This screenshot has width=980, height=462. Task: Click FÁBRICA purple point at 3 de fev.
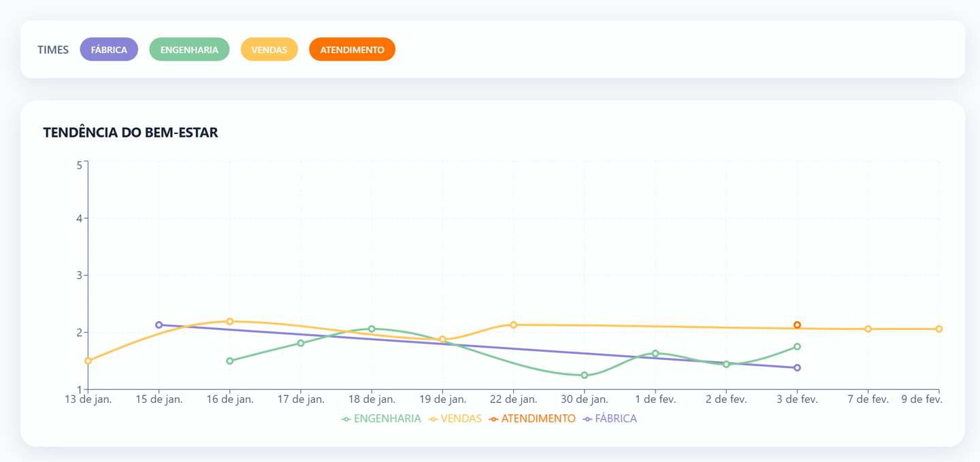pyautogui.click(x=797, y=368)
